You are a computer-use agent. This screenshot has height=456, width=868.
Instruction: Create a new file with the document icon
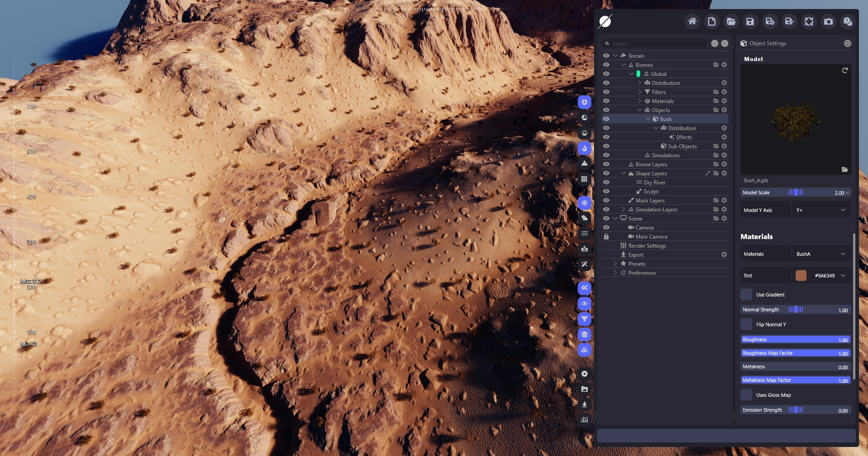tap(712, 21)
